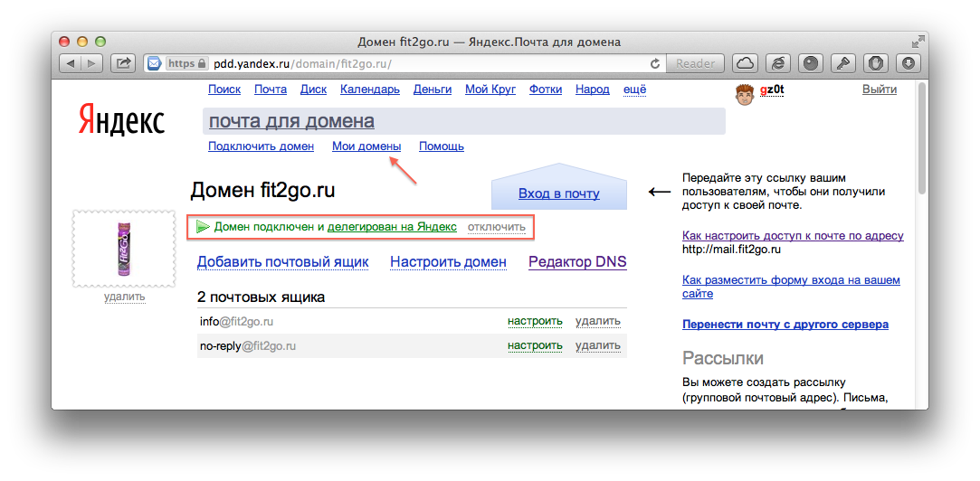
Task: Click удалить for no-reply@fit2go.ru
Action: pos(598,344)
